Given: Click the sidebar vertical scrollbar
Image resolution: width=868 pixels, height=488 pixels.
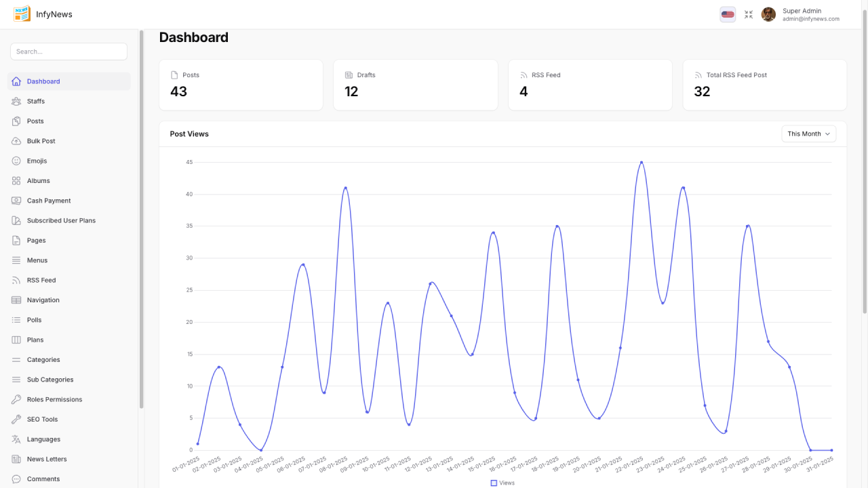Looking at the screenshot, I should point(141,217).
